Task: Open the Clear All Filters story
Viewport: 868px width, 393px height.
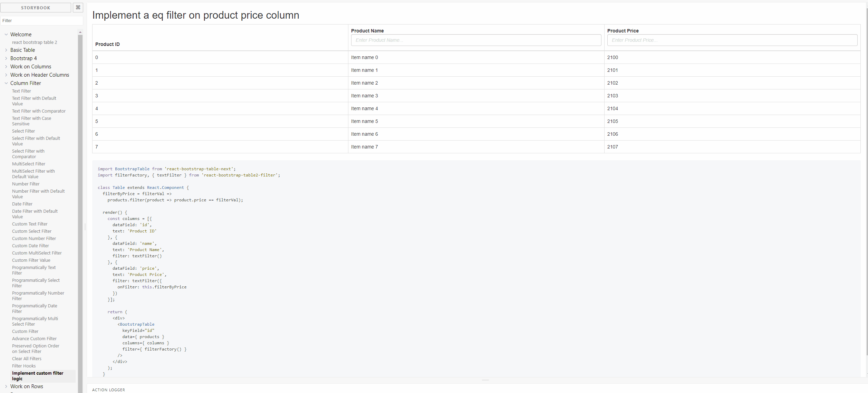Action: 27,358
